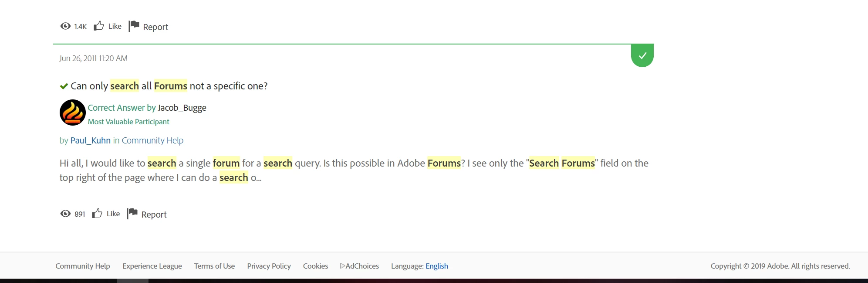Click the flag icon beside bottom Report

point(132,214)
